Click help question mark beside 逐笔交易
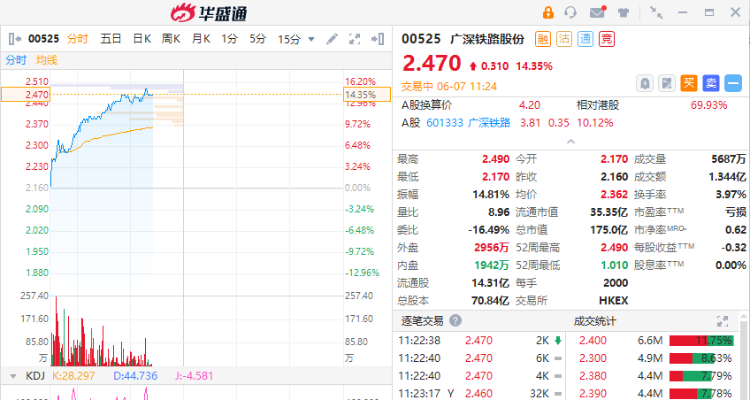Screen dimensions: 750x400 click(x=455, y=321)
